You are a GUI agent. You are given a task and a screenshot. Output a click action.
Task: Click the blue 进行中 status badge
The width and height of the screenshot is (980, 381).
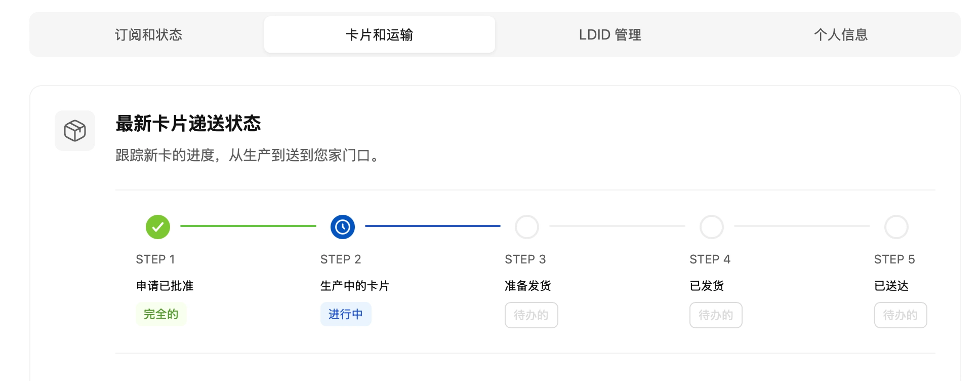pyautogui.click(x=346, y=315)
